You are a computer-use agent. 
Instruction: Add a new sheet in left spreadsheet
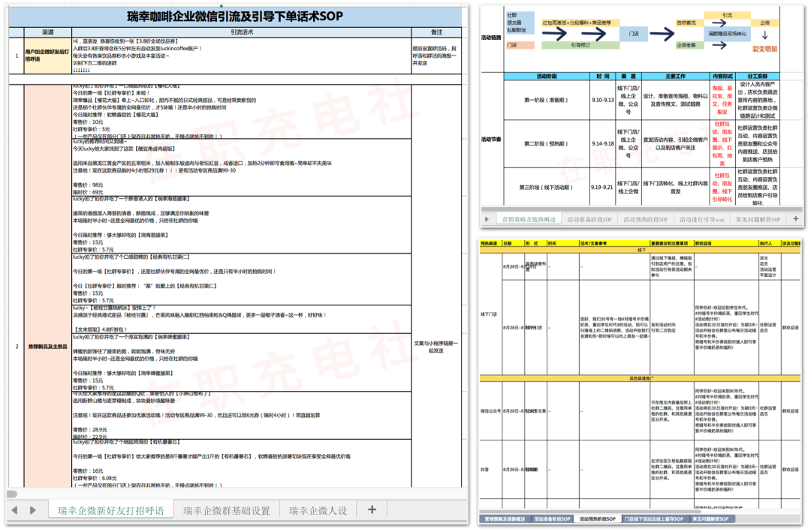pyautogui.click(x=372, y=509)
